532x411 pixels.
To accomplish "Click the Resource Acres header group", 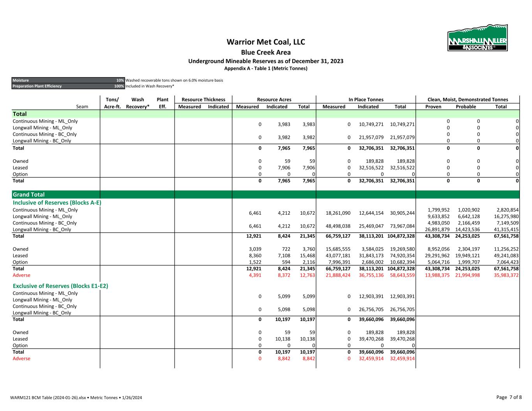I will click(274, 100).
